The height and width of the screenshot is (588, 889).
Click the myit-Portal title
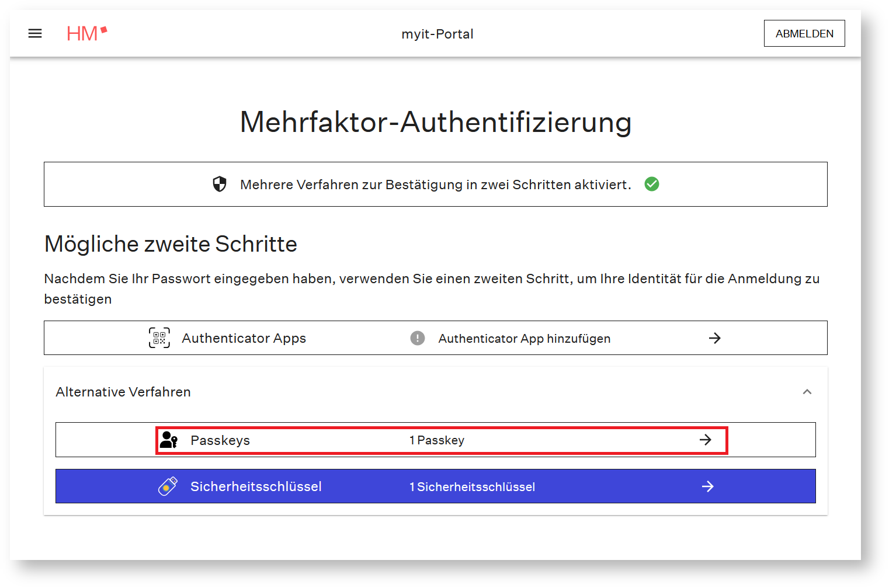437,34
